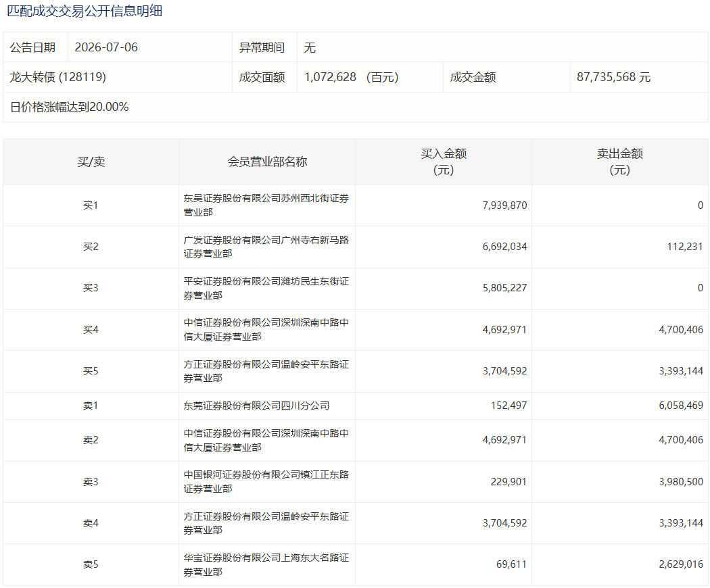This screenshot has width=710, height=588.
Task: Select sell amount 6,058,469
Action: point(681,406)
